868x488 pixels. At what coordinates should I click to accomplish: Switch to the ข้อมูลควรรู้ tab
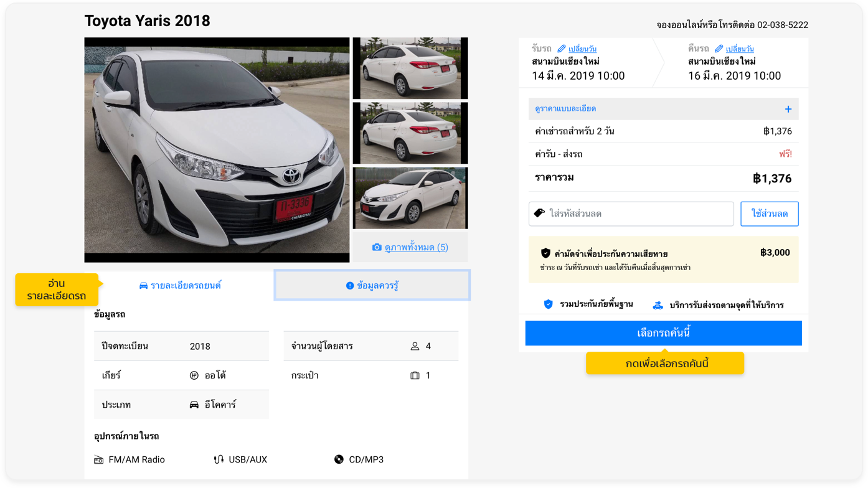click(372, 286)
